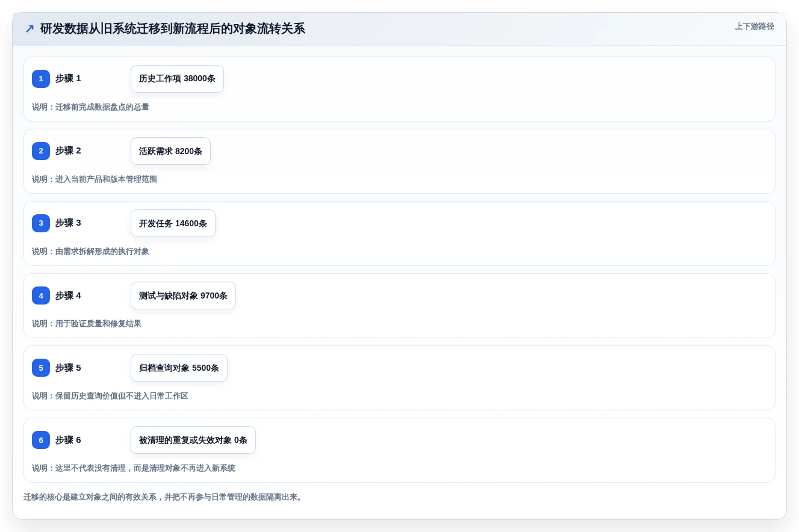
Task: Select the 活跃需求 8200条 chip
Action: [170, 151]
